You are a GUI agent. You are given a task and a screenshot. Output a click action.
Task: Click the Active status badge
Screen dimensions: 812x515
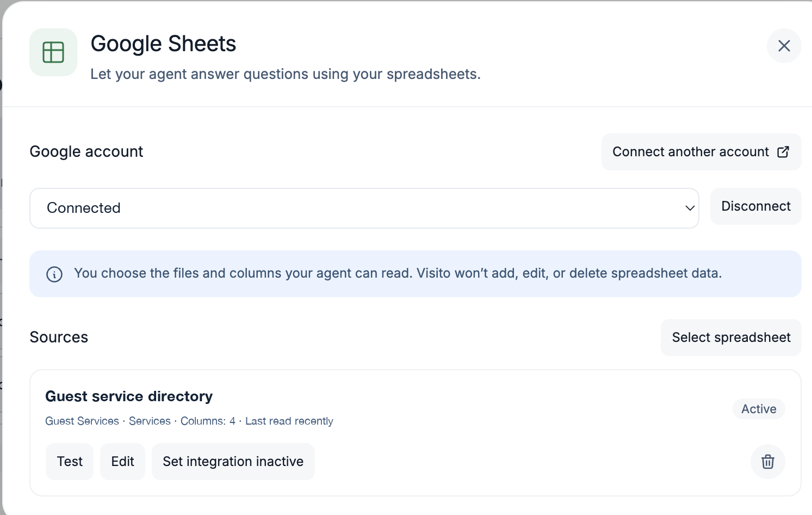pos(759,409)
